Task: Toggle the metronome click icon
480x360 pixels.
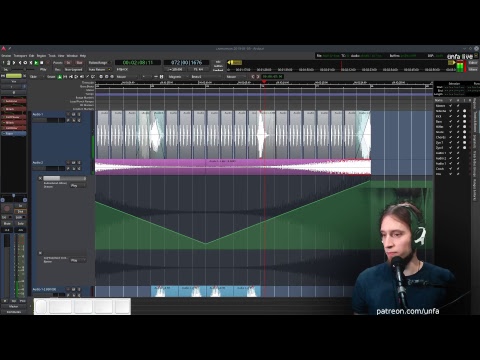Action: point(8,63)
